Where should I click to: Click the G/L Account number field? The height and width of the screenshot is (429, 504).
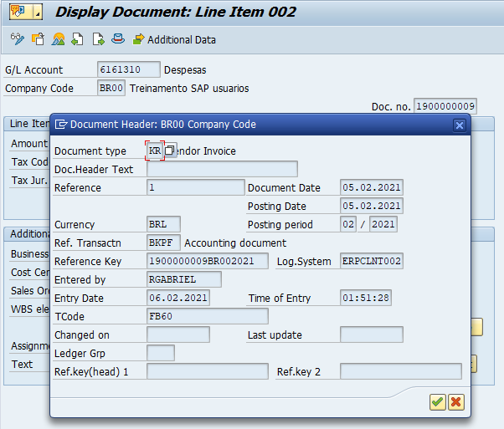129,69
